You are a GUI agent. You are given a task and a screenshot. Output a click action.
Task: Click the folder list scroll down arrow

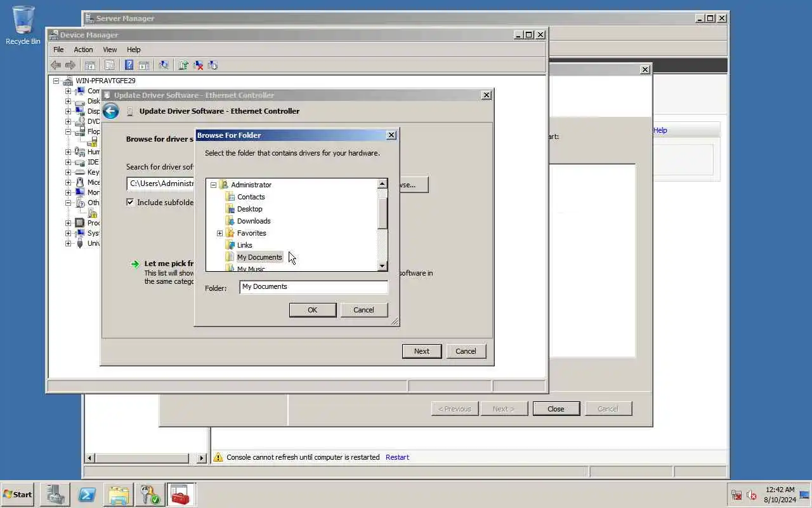382,266
